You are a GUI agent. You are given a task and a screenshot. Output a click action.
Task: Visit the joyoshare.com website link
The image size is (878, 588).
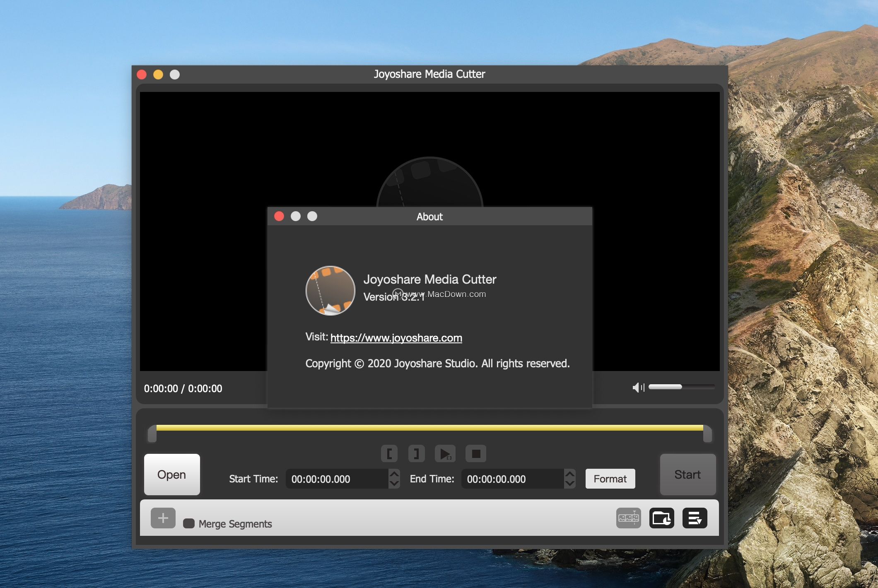pyautogui.click(x=396, y=338)
